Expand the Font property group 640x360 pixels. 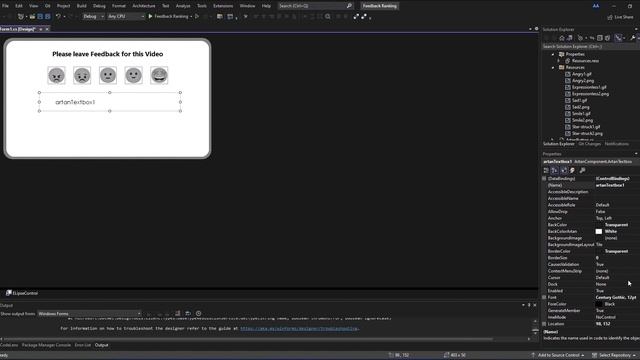pos(544,297)
